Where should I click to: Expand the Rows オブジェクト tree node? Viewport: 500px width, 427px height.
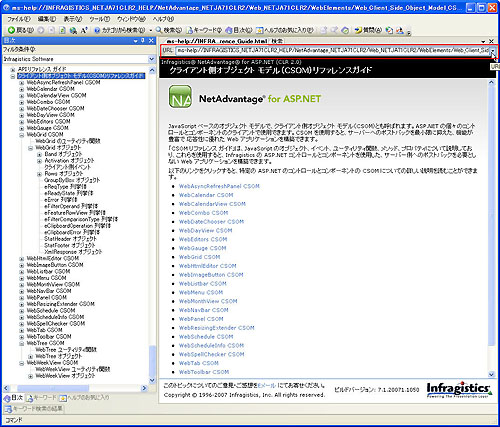[39, 174]
